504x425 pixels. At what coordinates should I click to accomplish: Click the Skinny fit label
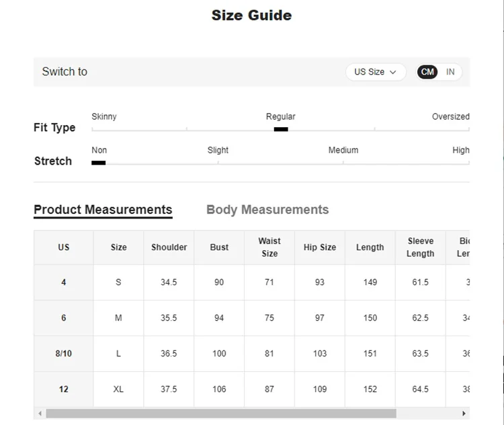pos(103,116)
